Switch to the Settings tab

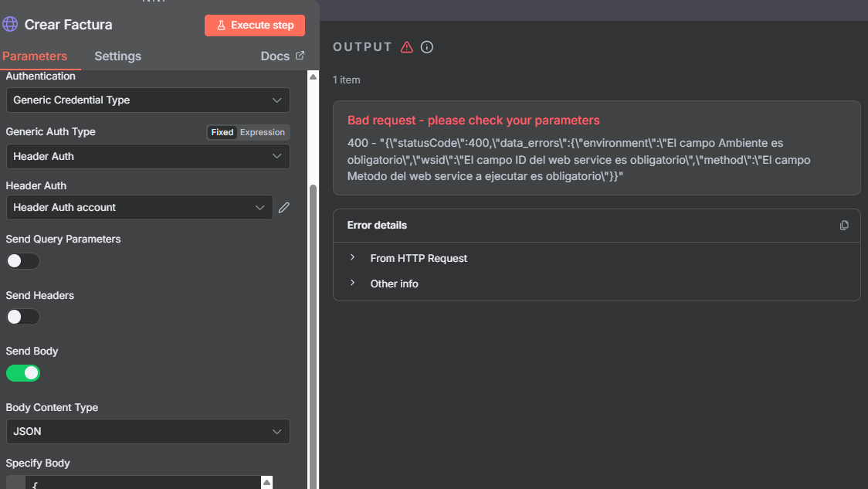pos(117,56)
